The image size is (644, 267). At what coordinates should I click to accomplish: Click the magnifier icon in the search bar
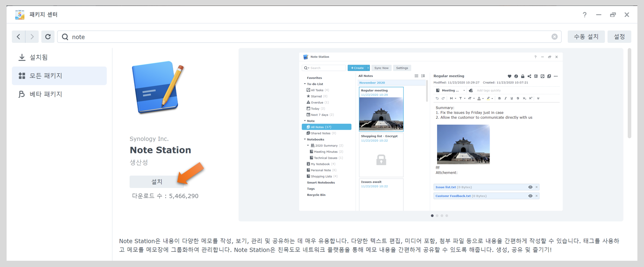click(65, 37)
